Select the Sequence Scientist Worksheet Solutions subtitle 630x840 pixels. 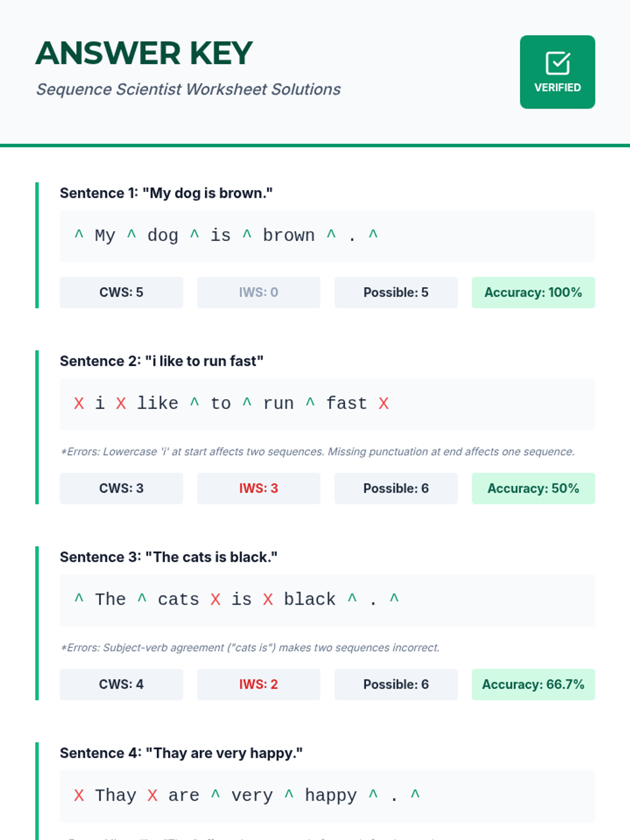click(188, 89)
